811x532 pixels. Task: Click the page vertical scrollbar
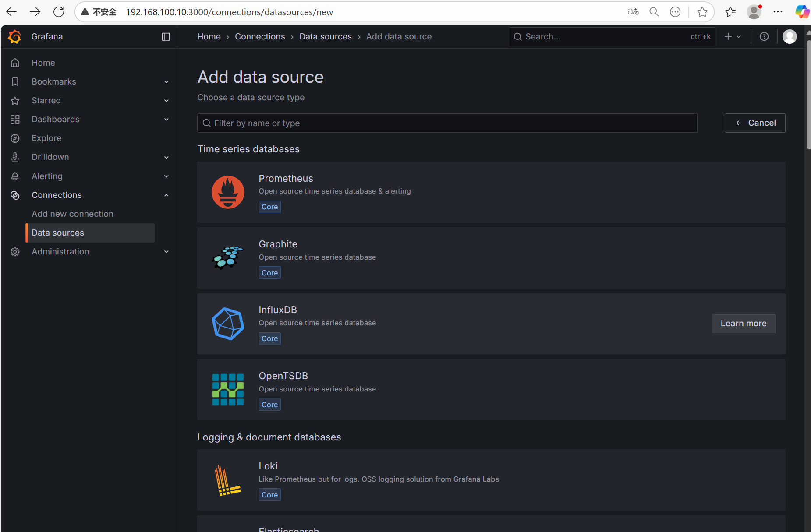click(x=808, y=95)
